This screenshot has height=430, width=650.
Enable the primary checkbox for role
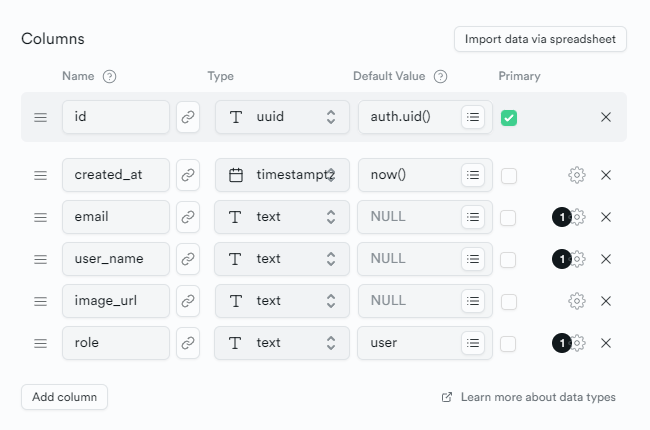[509, 343]
